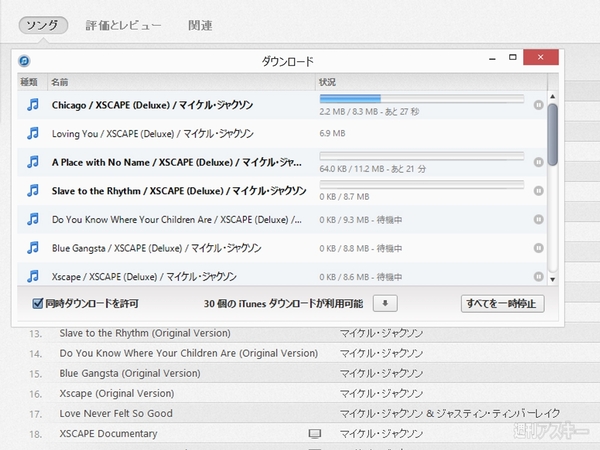Click the available downloads arrow button
600x450 pixels.
pyautogui.click(x=385, y=303)
